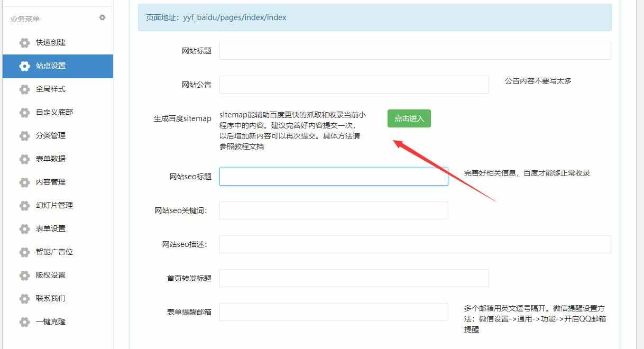This screenshot has height=349, width=644.
Task: Click the 首页转发标题 input field
Action: pyautogui.click(x=354, y=278)
